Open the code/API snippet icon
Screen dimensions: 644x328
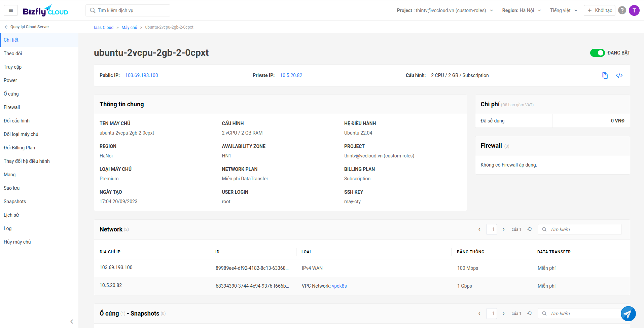pos(619,75)
